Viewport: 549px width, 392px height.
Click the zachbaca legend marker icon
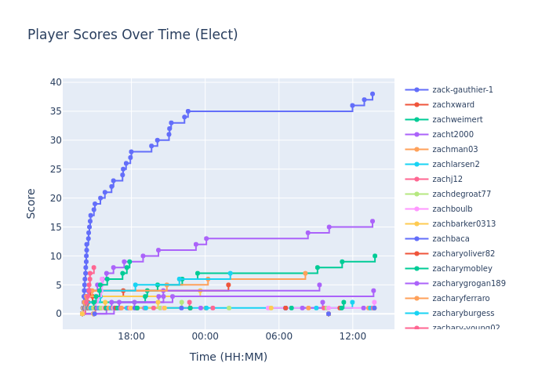pyautogui.click(x=416, y=239)
